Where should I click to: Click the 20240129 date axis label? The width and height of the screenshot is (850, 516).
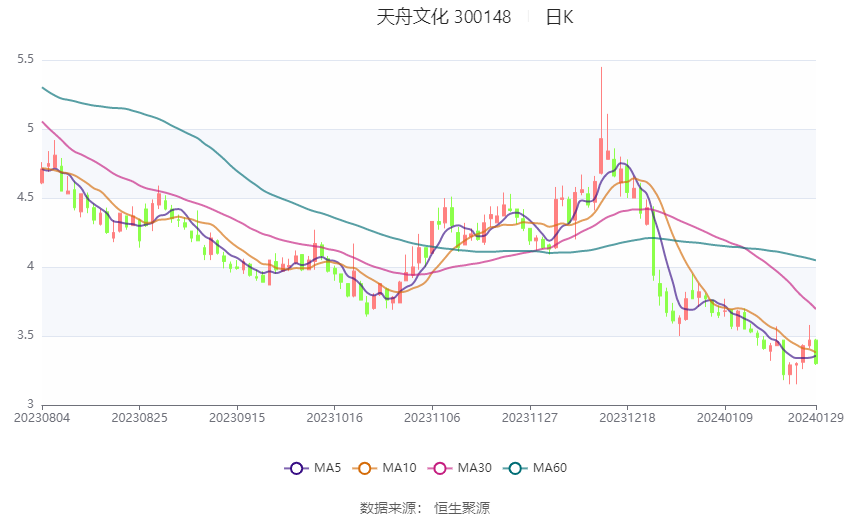click(815, 418)
